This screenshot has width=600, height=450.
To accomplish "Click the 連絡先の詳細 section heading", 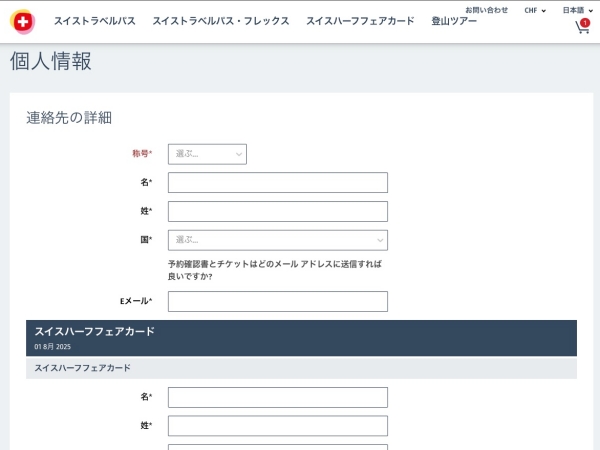I will click(69, 117).
